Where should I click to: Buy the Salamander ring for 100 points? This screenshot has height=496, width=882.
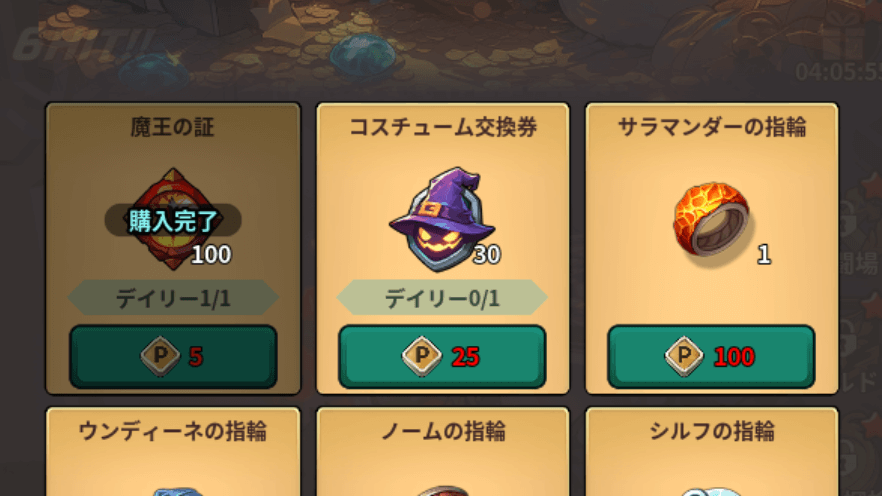(x=711, y=356)
